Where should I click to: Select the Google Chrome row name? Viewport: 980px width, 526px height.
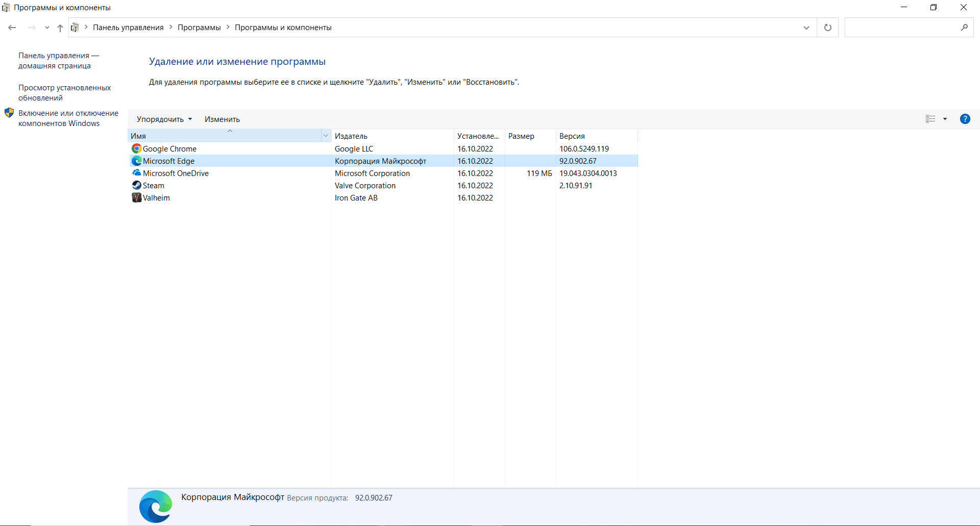[x=169, y=148]
